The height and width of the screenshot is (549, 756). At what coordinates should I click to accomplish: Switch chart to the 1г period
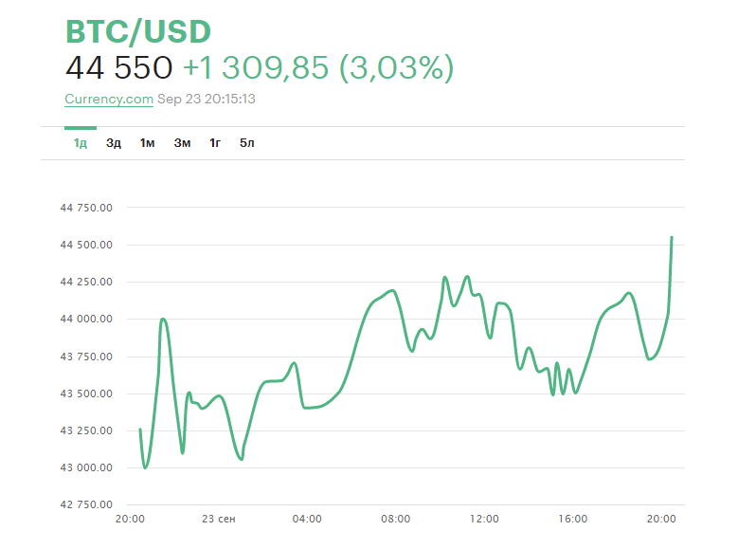click(x=215, y=143)
